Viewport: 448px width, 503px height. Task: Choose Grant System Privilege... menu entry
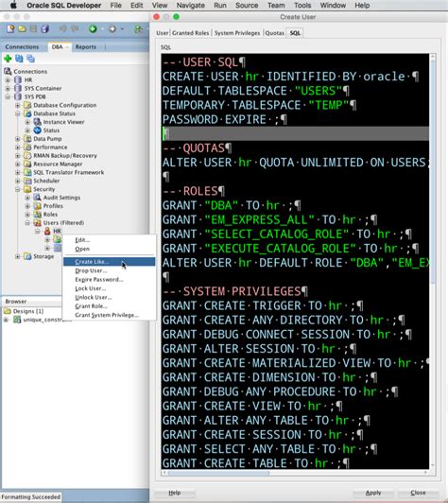coord(109,315)
